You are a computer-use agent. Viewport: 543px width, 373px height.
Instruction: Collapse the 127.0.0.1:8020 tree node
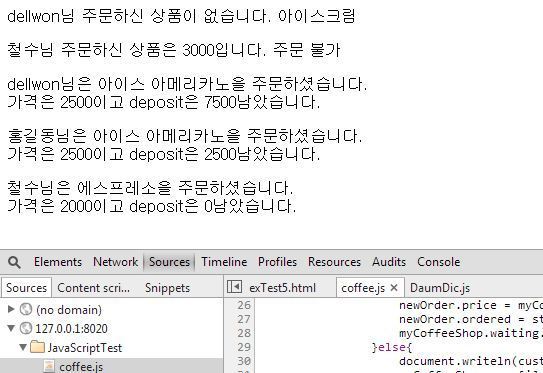pos(11,328)
